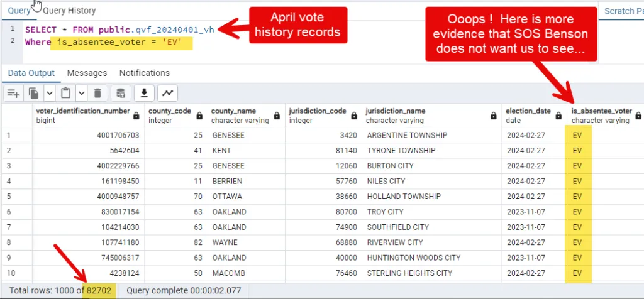Download results using the download icon
Viewport: 644px width, 299px height.
[144, 94]
